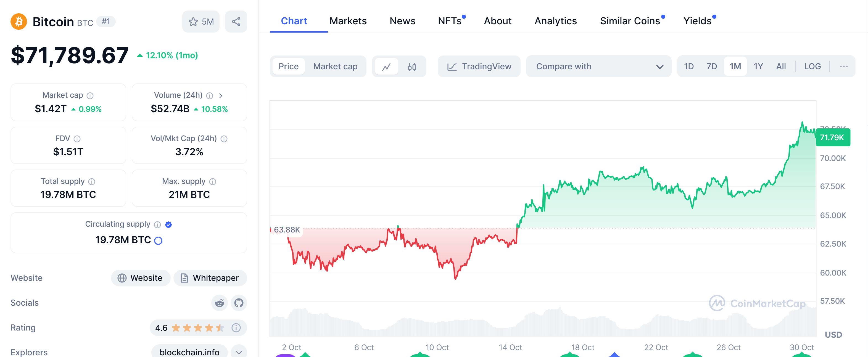Open the Reddit social link
The image size is (868, 357).
pos(219,303)
